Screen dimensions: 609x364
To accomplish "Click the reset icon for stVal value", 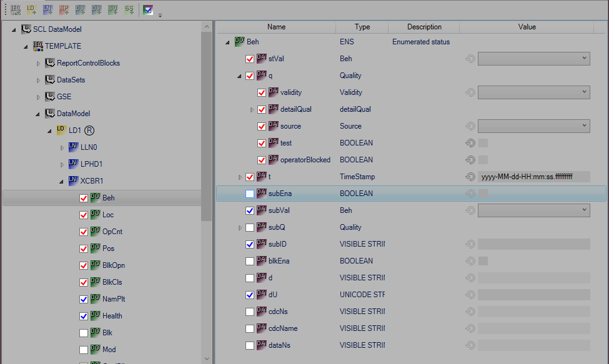I will coord(470,59).
